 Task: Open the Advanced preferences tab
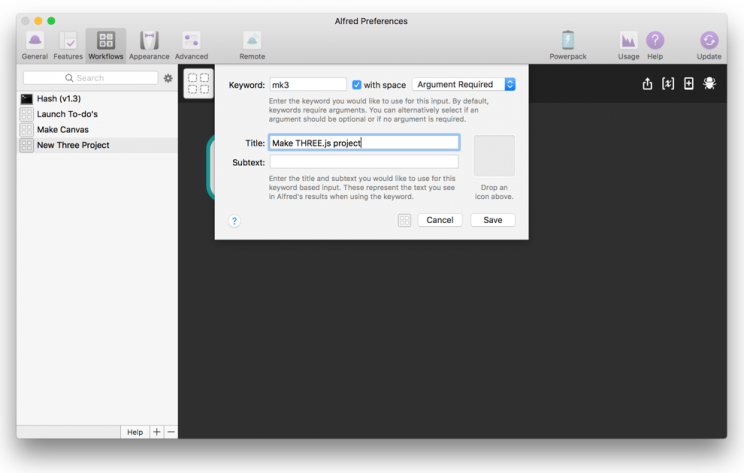[x=191, y=46]
